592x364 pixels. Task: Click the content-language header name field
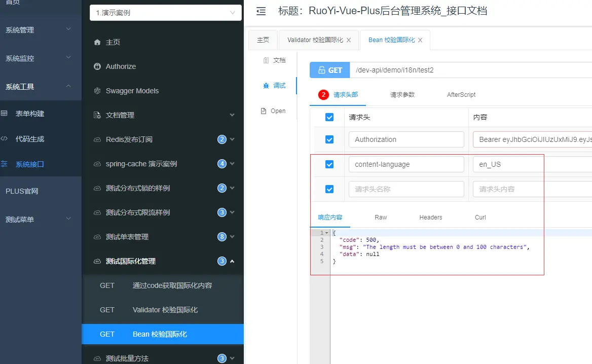pyautogui.click(x=406, y=164)
